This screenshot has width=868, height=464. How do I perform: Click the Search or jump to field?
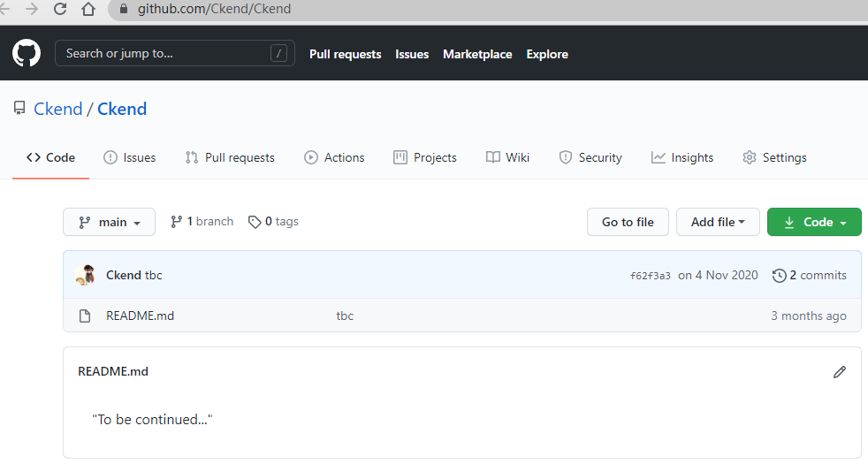tap(175, 53)
